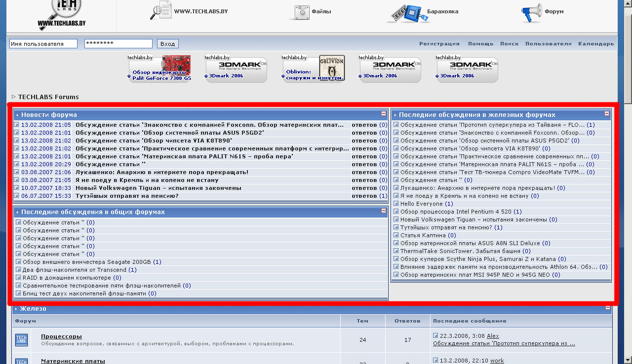Click the Вход login button
The width and height of the screenshot is (632, 364).
[168, 44]
